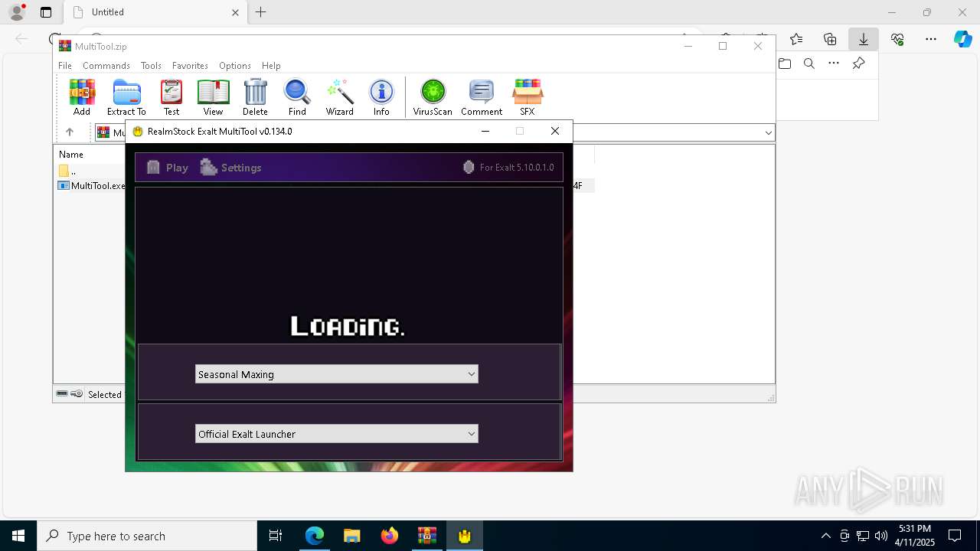
Task: Open Microsoft Edge from the taskbar
Action: (315, 536)
